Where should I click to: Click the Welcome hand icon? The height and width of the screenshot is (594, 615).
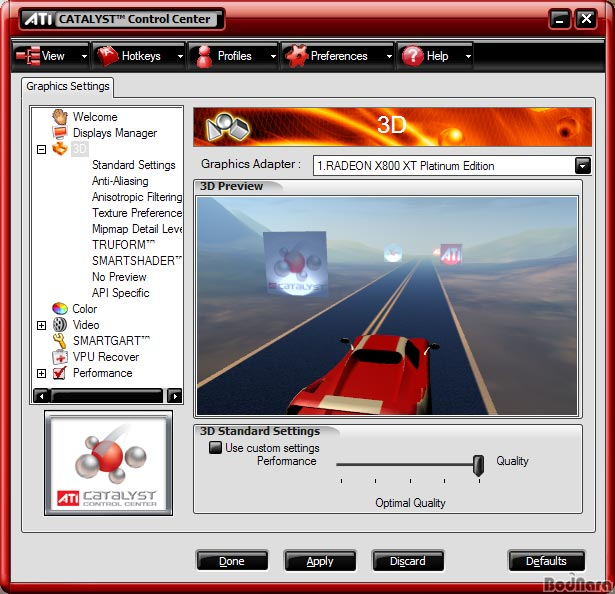(60, 117)
